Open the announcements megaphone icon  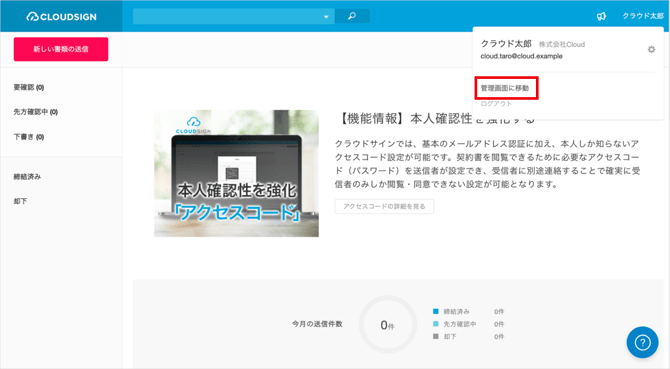point(601,16)
